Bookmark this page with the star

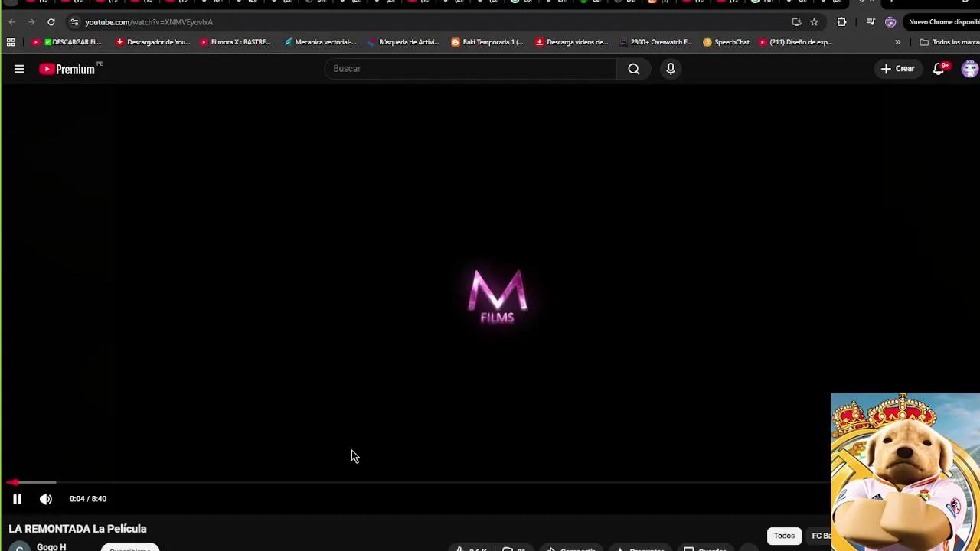(x=814, y=22)
